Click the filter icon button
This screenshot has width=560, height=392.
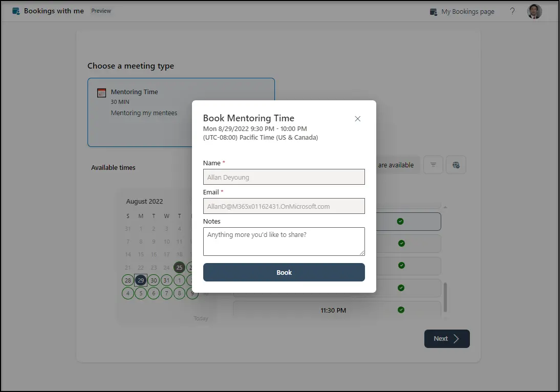point(434,165)
